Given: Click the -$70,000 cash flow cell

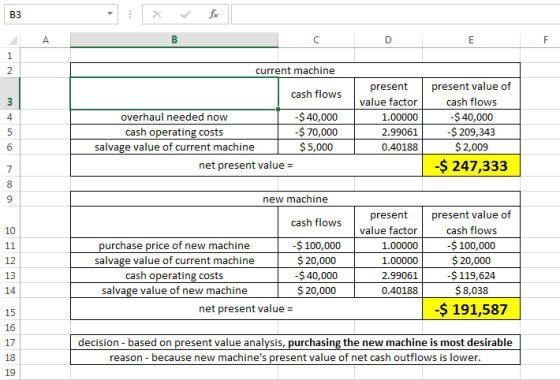Looking at the screenshot, I should (316, 132).
